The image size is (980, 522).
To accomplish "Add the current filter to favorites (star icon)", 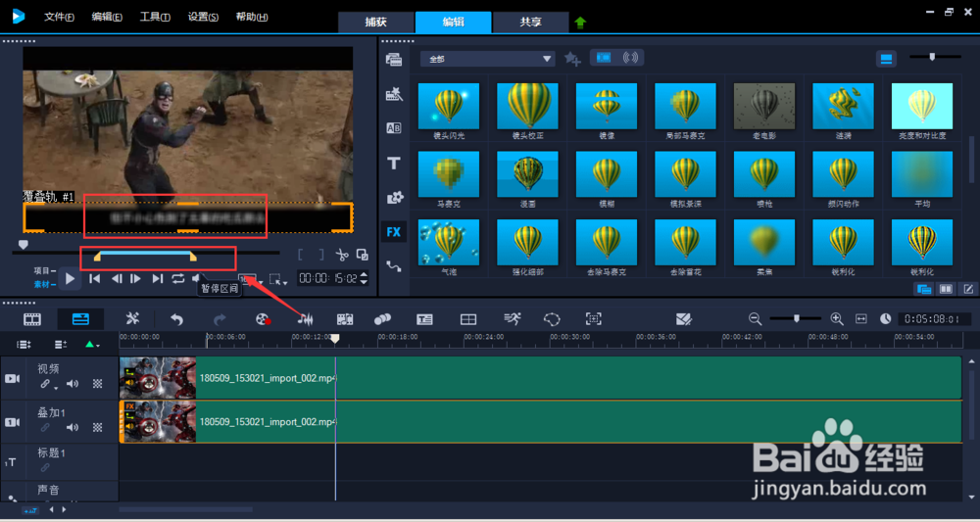I will (572, 58).
